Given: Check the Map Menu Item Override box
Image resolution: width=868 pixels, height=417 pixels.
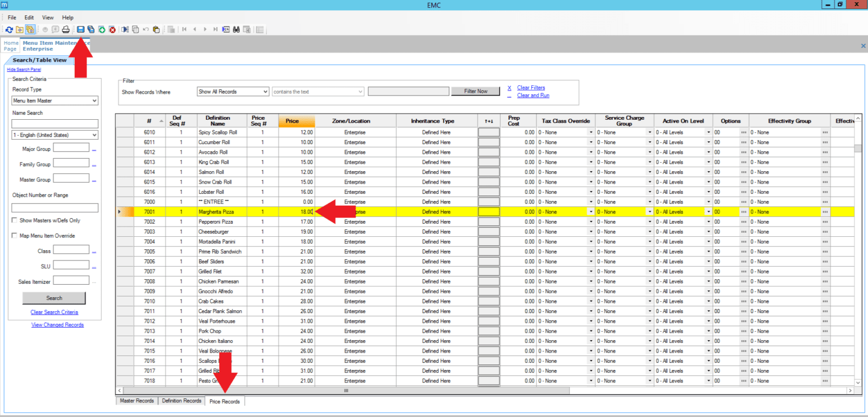Looking at the screenshot, I should coord(15,236).
